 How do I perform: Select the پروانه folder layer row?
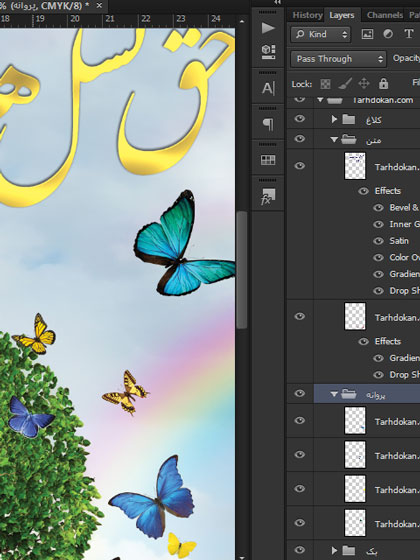[x=367, y=394]
